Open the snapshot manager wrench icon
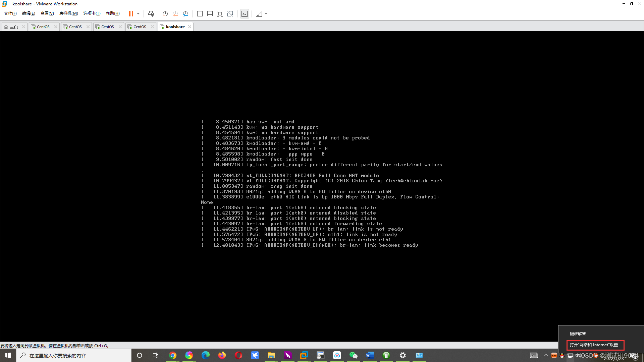Image resolution: width=644 pixels, height=362 pixels. [x=185, y=14]
